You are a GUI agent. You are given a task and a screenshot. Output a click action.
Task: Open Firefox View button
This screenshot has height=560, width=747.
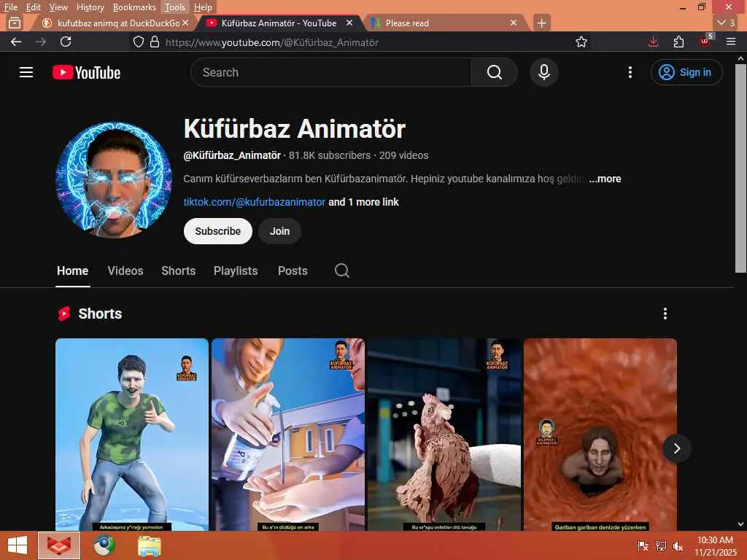[15, 23]
